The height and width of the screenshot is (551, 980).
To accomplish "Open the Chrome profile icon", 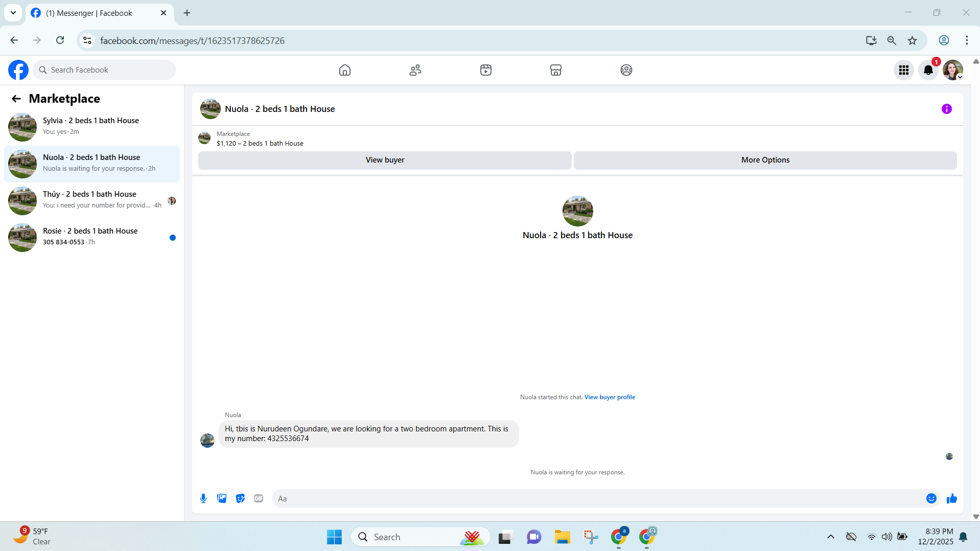I will point(944,40).
